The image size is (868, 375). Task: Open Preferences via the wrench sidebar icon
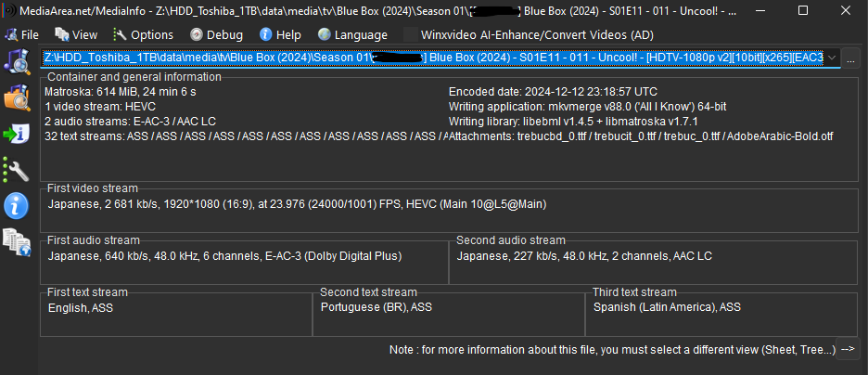pos(17,170)
